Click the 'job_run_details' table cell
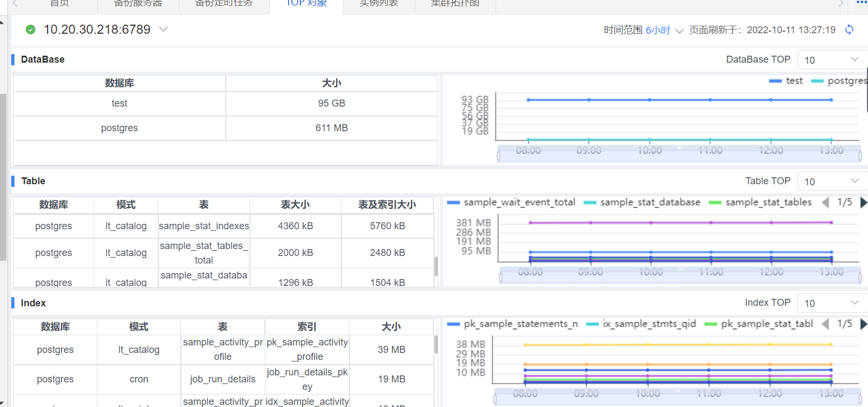This screenshot has width=868, height=407. (223, 379)
